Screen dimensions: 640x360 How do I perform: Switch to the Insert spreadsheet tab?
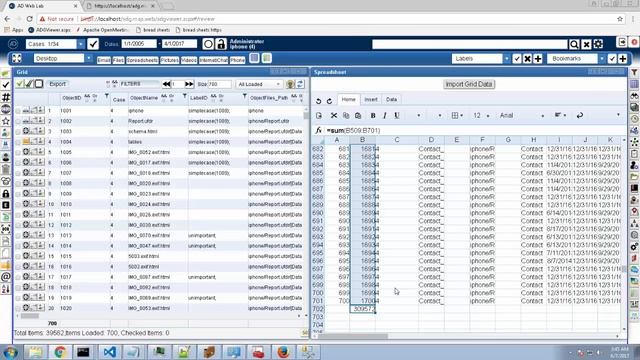point(371,99)
